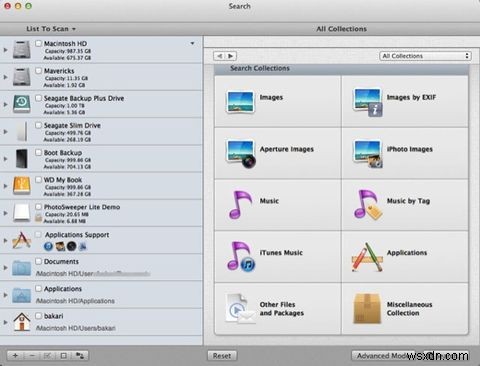480x366 pixels.
Task: Check the Documents checkbox
Action: pos(39,261)
